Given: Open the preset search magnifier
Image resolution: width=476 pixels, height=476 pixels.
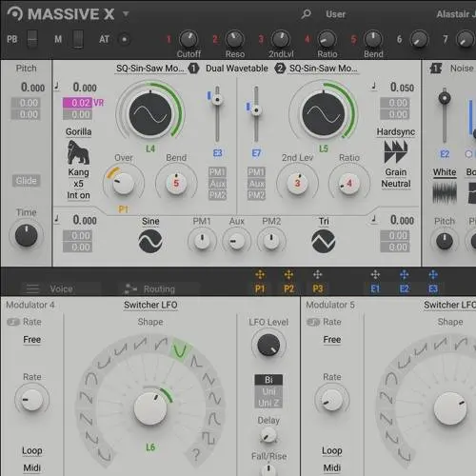Looking at the screenshot, I should coord(306,14).
